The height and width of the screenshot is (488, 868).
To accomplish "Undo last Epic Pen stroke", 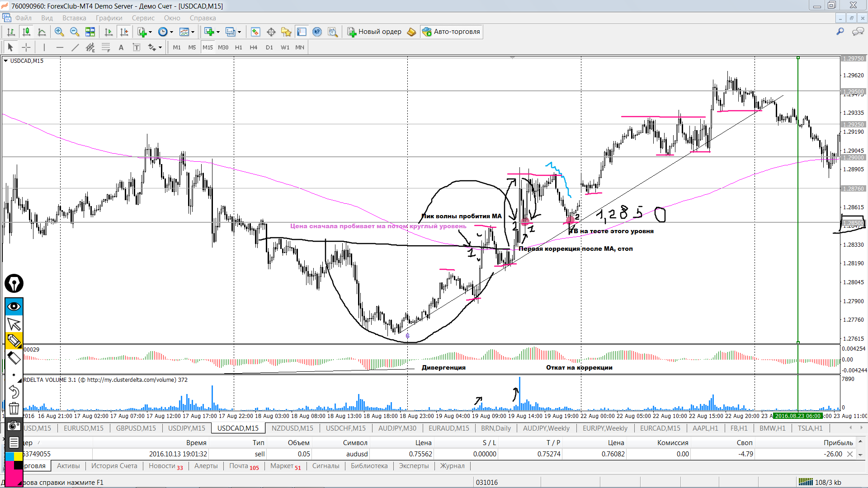I will click(x=14, y=391).
